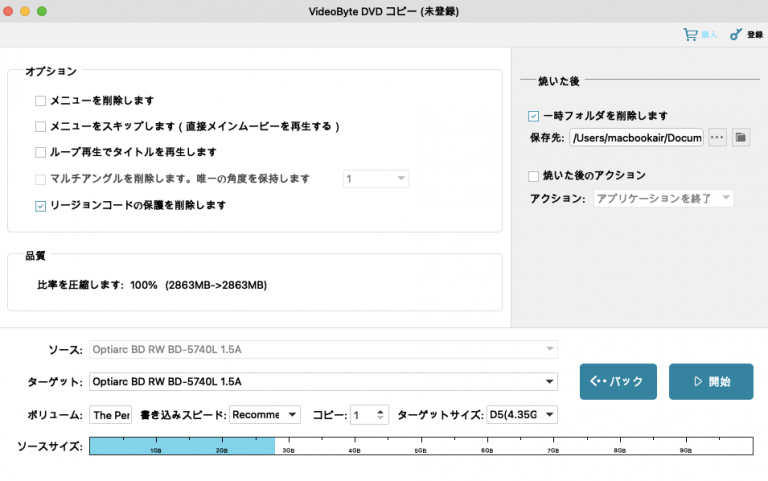The width and height of the screenshot is (768, 481).
Task: Click the バック button
Action: 617,381
